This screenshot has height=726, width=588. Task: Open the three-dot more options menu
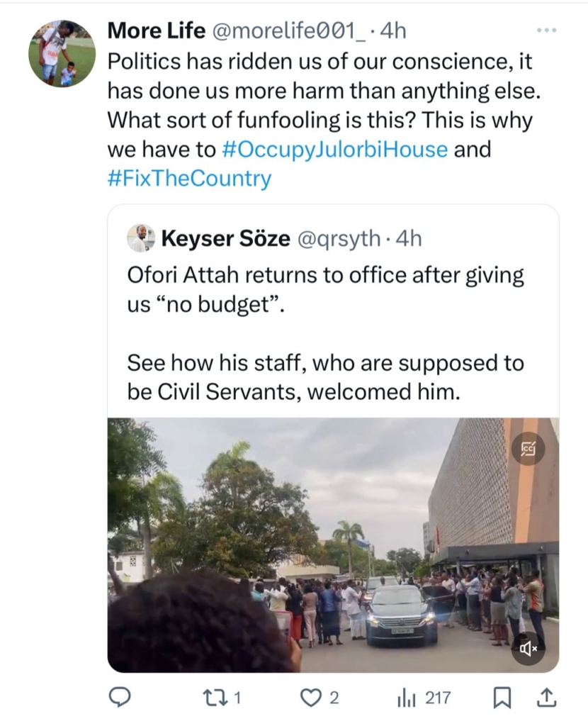coord(546,30)
